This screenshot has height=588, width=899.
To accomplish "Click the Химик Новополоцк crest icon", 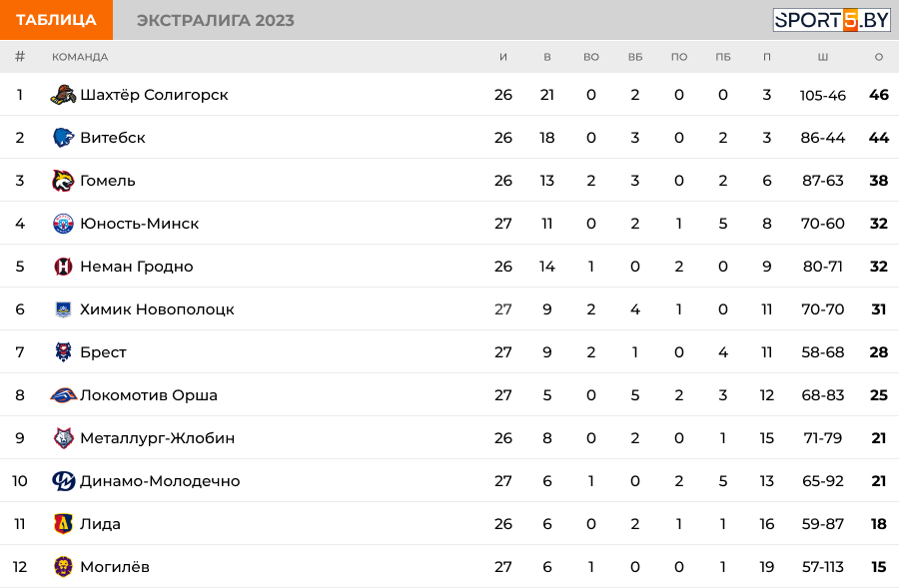I will (63, 309).
